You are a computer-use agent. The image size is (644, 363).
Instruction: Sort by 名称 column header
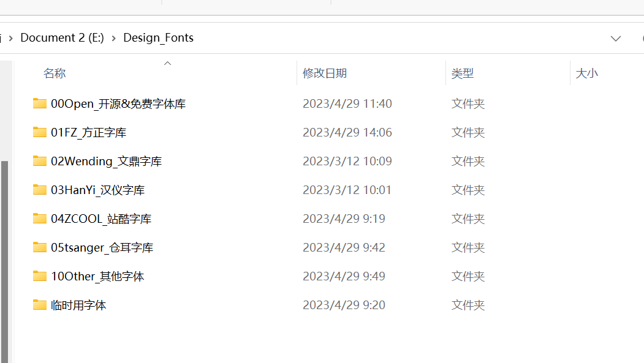[55, 73]
